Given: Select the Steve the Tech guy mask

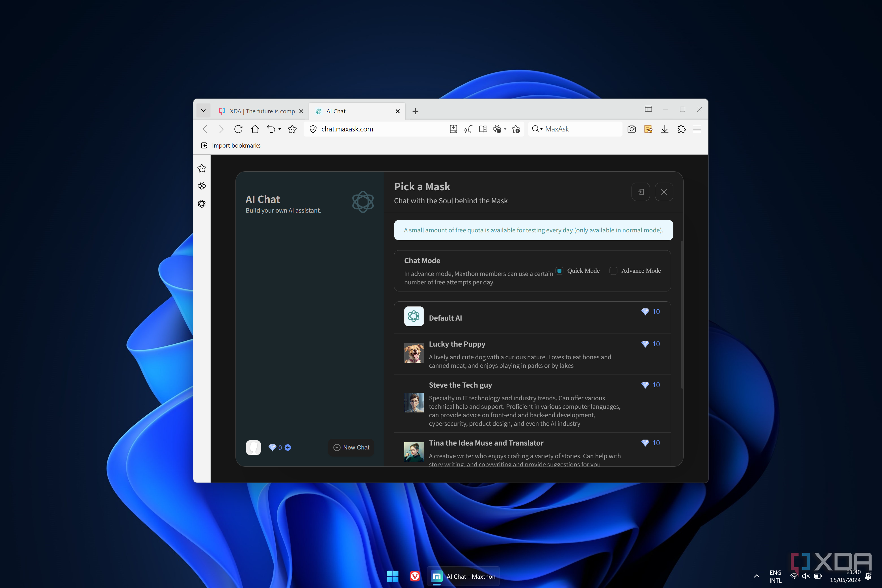Looking at the screenshot, I should click(x=533, y=404).
